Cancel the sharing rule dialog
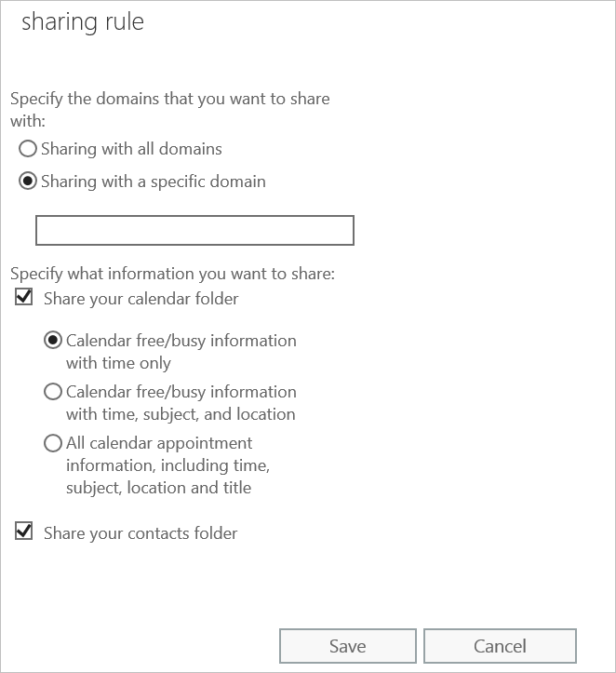 500,646
